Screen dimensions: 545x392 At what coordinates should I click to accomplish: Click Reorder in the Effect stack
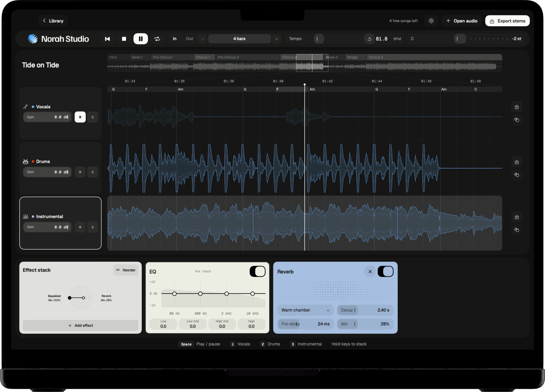[126, 270]
